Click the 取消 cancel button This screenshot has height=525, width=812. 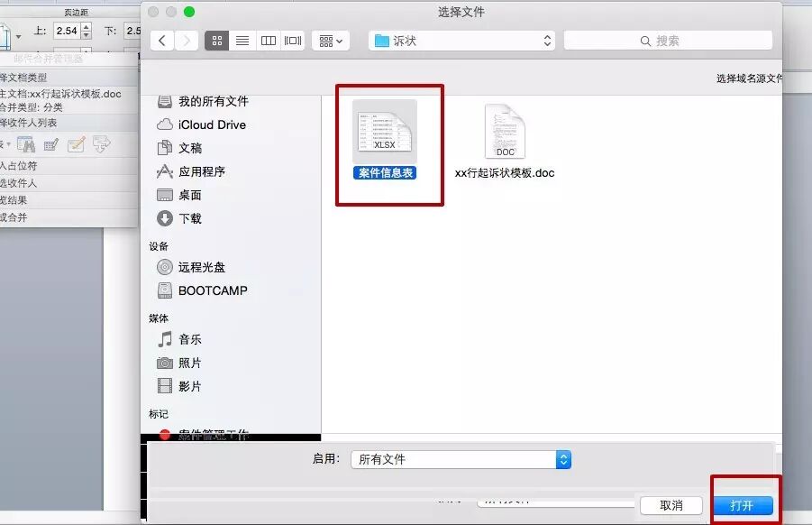click(x=671, y=505)
